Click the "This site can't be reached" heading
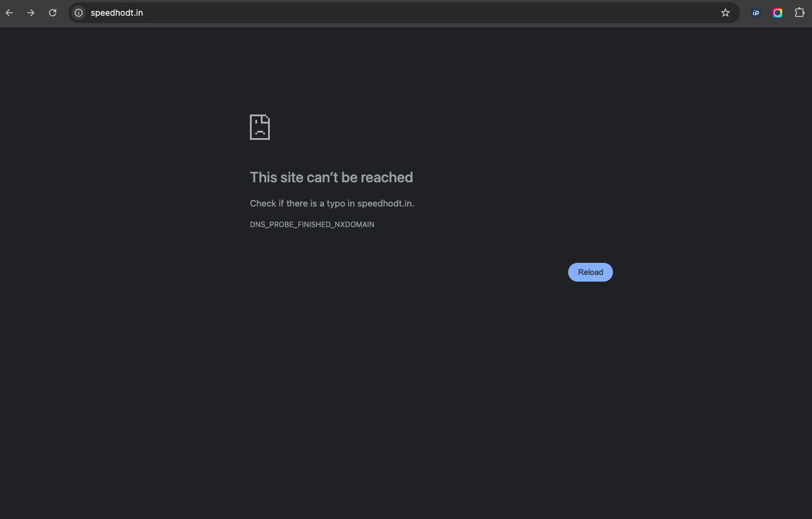812x519 pixels. 331,177
